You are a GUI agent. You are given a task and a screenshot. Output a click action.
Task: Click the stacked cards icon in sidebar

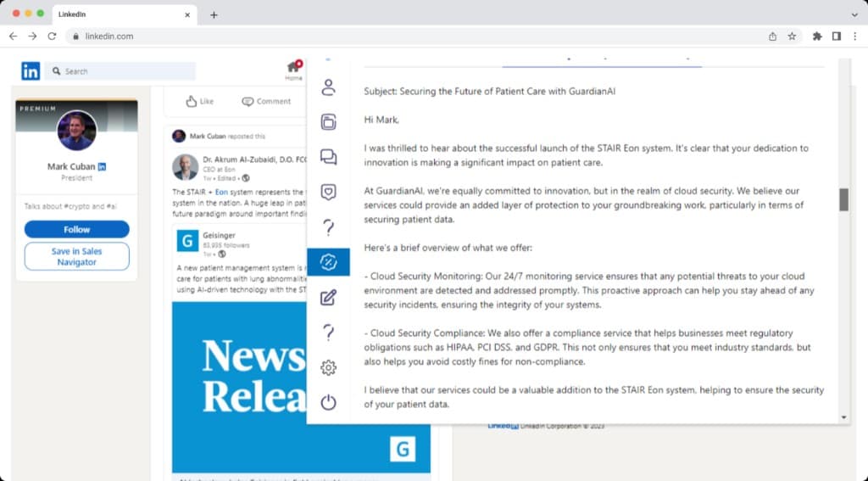point(328,122)
